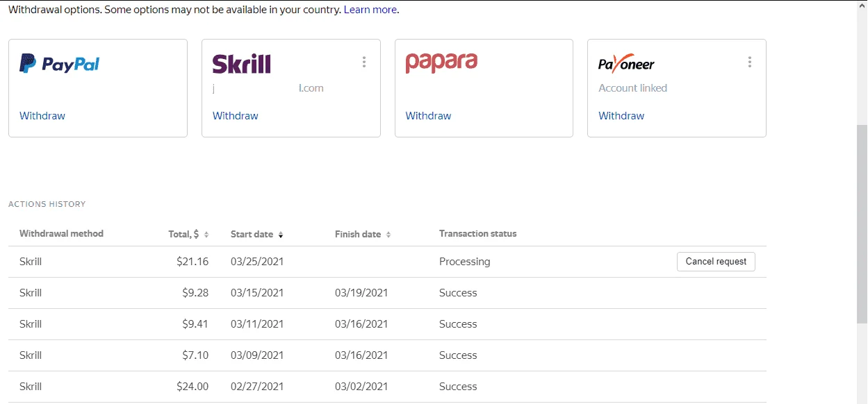Screen dimensions: 868x404
Task: Click the Total, $ column header
Action: click(183, 234)
